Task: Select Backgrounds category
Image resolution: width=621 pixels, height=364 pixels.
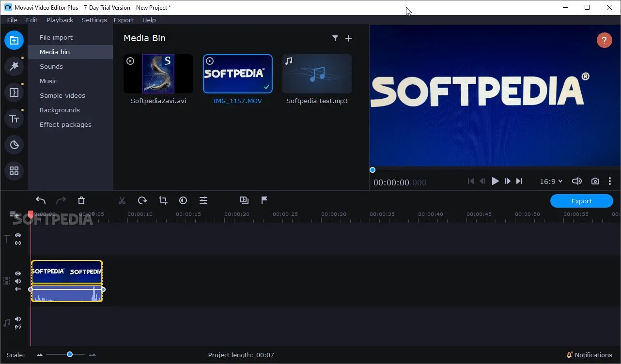Action: (70, 110)
